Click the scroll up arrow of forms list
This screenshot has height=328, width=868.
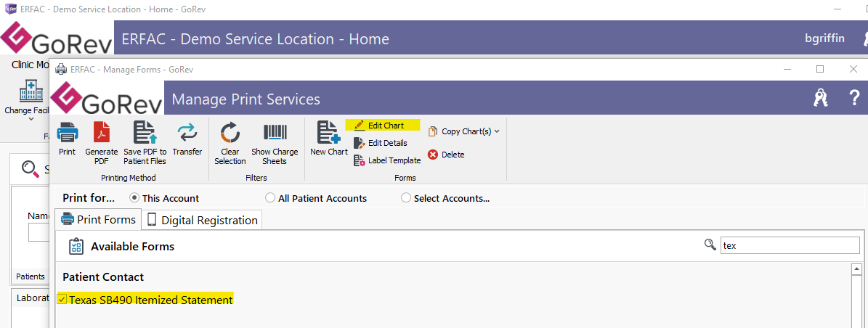(x=856, y=269)
